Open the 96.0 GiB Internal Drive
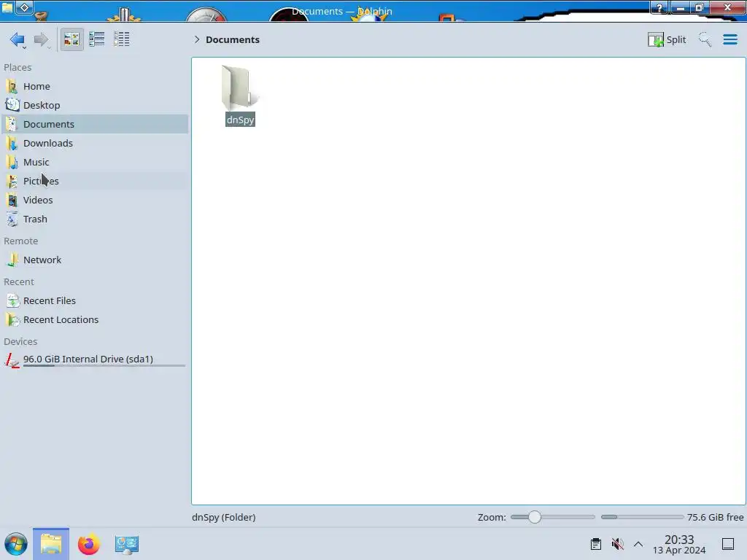This screenshot has height=560, width=747. point(96,360)
